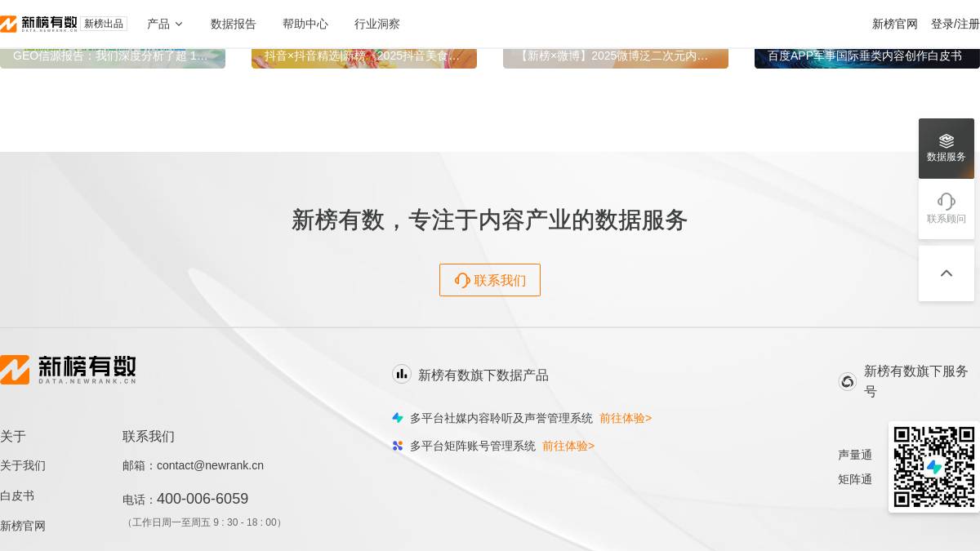Click the 新榜有数 logo in header
980x551 pixels.
38,24
